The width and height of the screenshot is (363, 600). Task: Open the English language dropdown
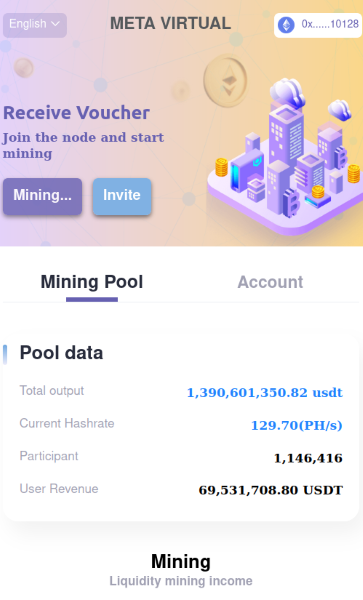coord(35,25)
